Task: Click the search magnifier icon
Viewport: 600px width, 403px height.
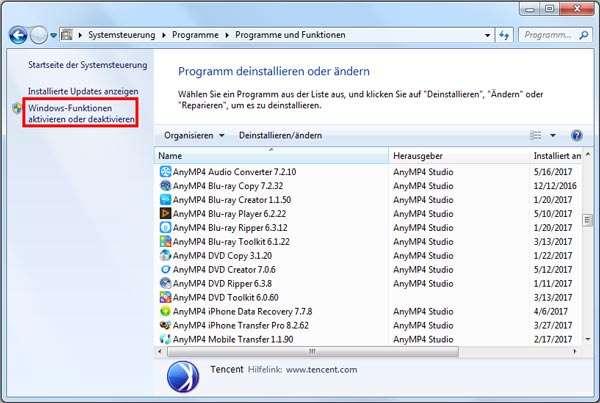Action: pyautogui.click(x=584, y=35)
